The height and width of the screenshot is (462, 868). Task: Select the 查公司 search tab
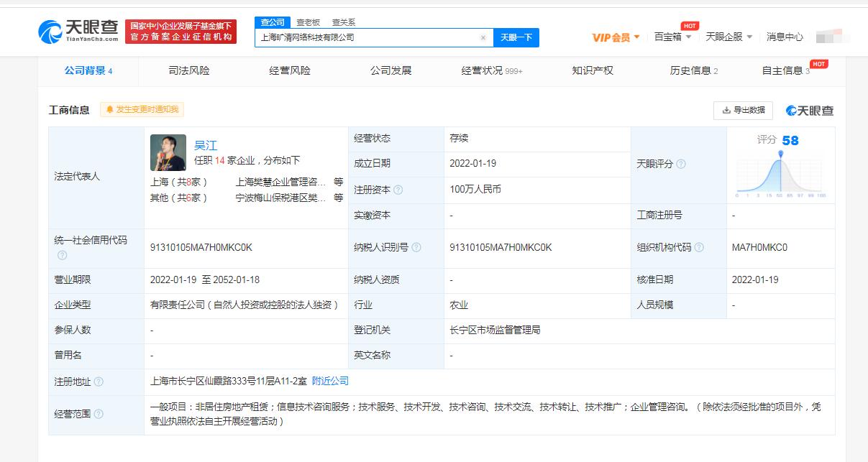(273, 22)
